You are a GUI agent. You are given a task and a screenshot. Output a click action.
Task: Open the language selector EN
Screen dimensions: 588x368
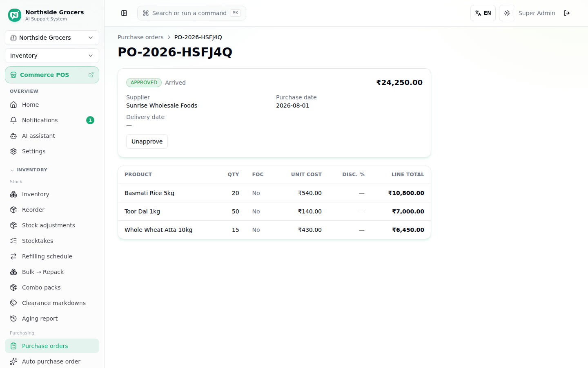tap(483, 13)
